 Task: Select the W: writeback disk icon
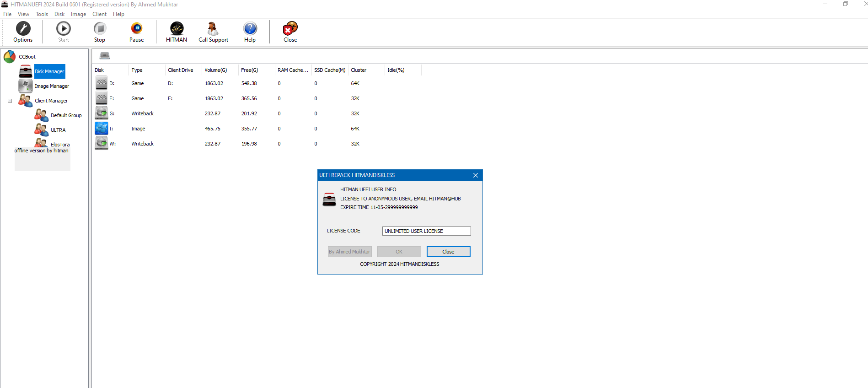point(102,144)
